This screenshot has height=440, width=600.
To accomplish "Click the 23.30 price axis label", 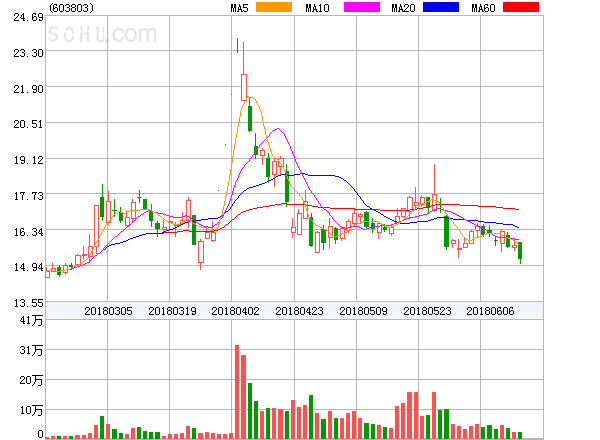I will (28, 53).
